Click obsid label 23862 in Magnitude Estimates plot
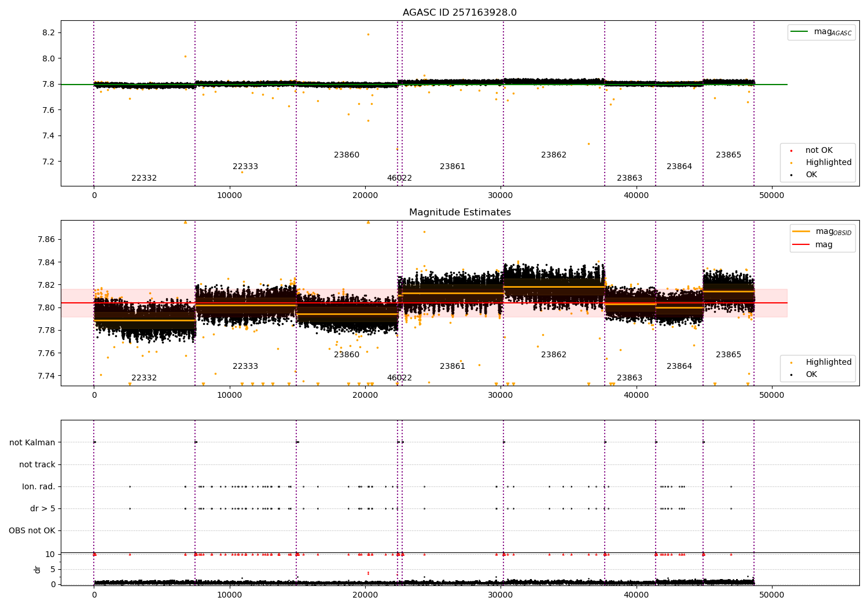 [554, 355]
